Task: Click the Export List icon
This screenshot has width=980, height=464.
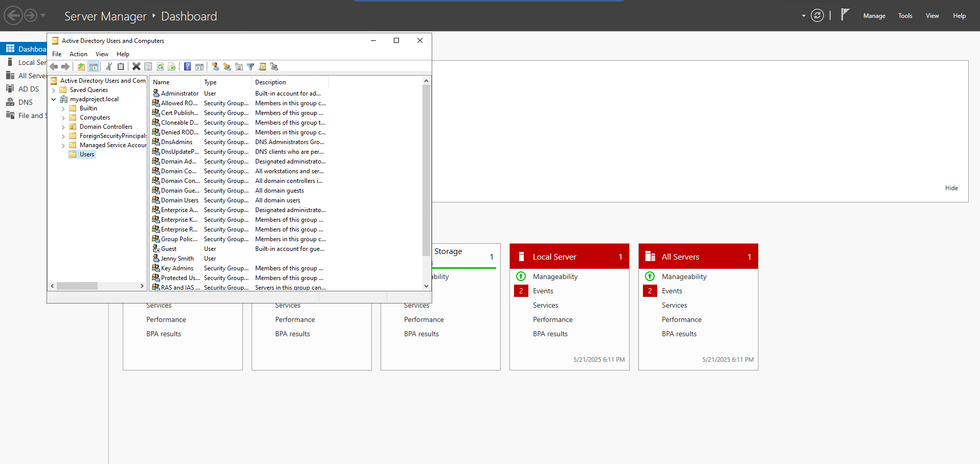Action: (172, 66)
